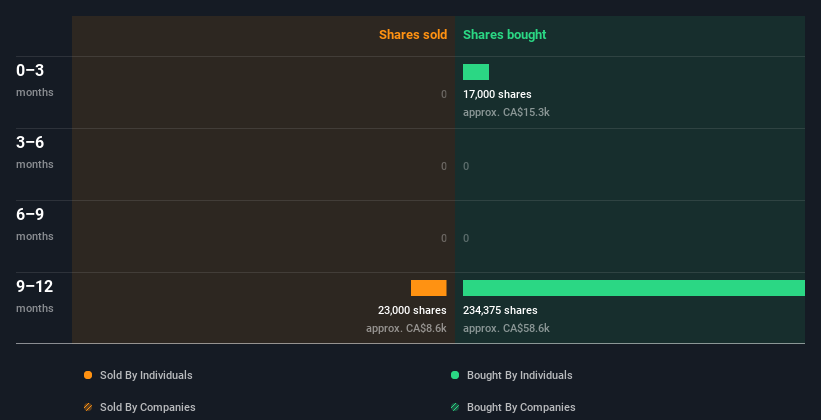This screenshot has height=420, width=821.
Task: Click the 9–12 months row label
Action: point(35,296)
